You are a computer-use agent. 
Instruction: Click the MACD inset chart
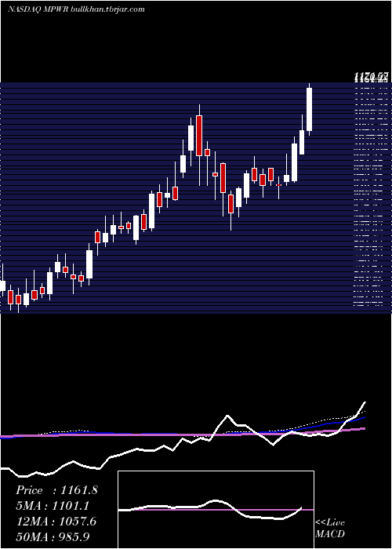click(216, 510)
